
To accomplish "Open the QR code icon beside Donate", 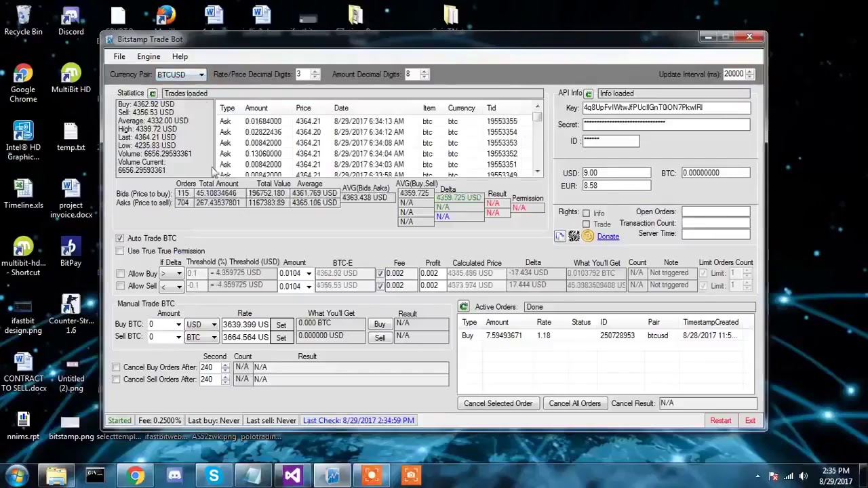I will (x=574, y=236).
